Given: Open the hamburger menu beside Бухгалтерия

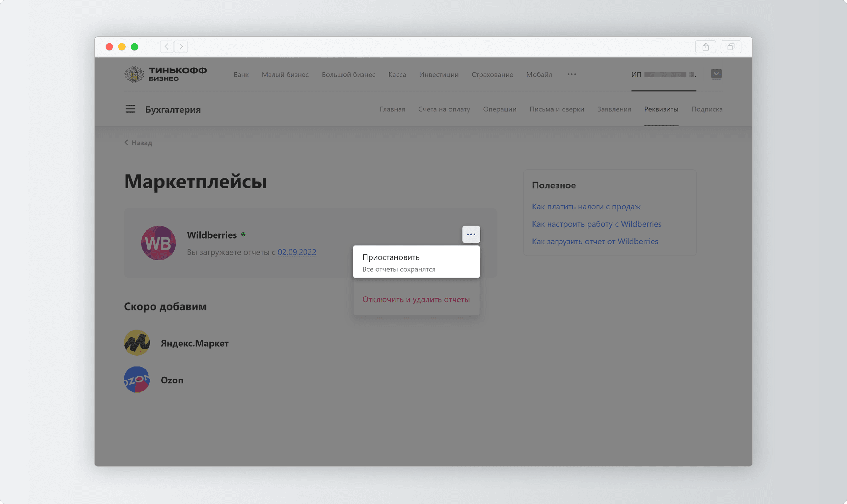Looking at the screenshot, I should pos(130,109).
